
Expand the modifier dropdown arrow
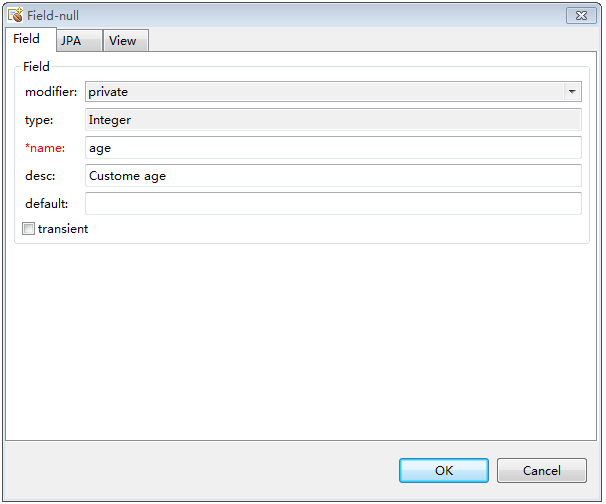point(572,92)
